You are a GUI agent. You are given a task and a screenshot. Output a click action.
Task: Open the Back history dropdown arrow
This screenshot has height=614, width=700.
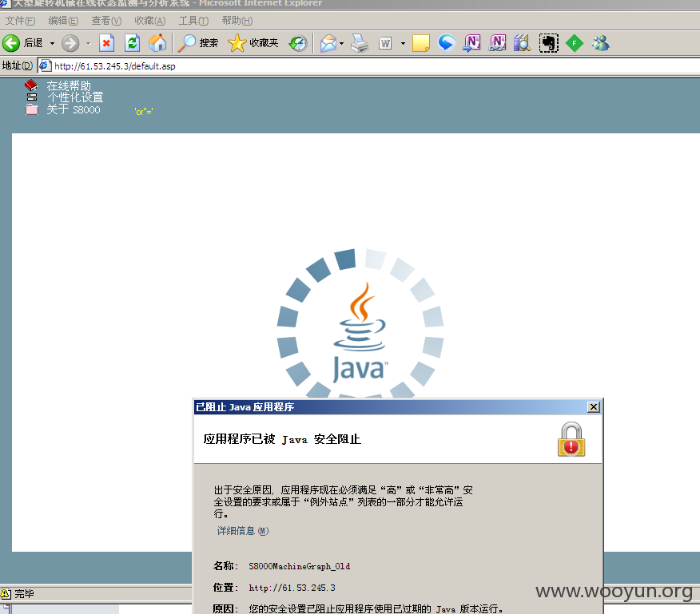pos(52,43)
